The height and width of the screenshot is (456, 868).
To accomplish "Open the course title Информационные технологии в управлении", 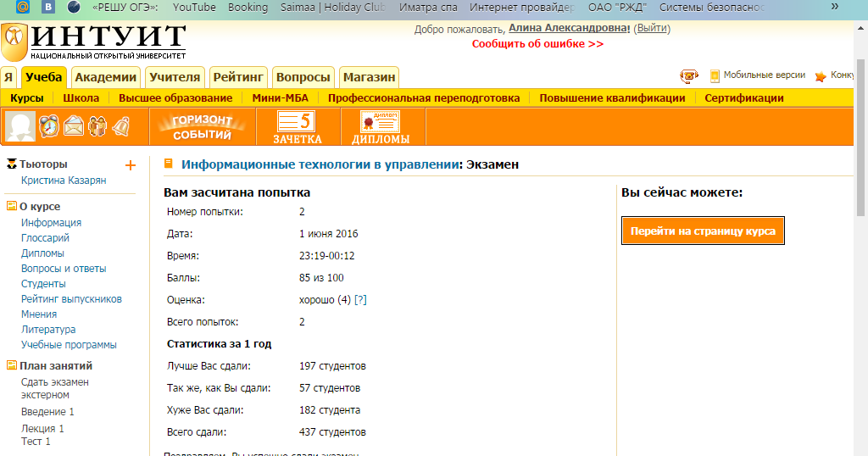I will [x=320, y=164].
